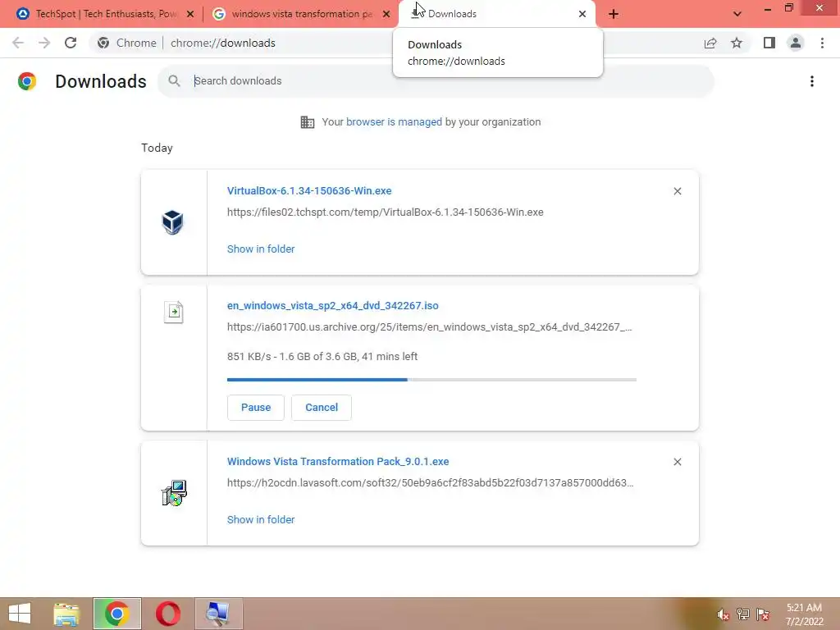The height and width of the screenshot is (630, 840).
Task: Open the Downloads page more actions menu
Action: [x=812, y=81]
